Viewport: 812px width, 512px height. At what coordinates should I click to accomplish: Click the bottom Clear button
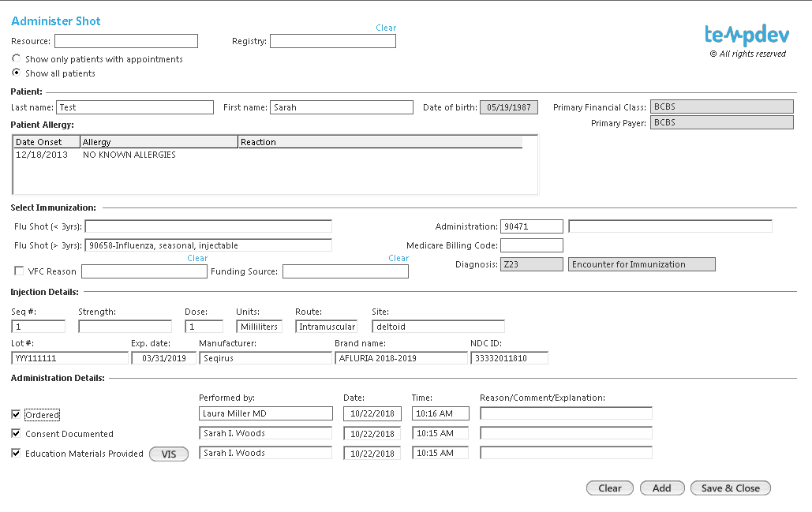coord(609,488)
